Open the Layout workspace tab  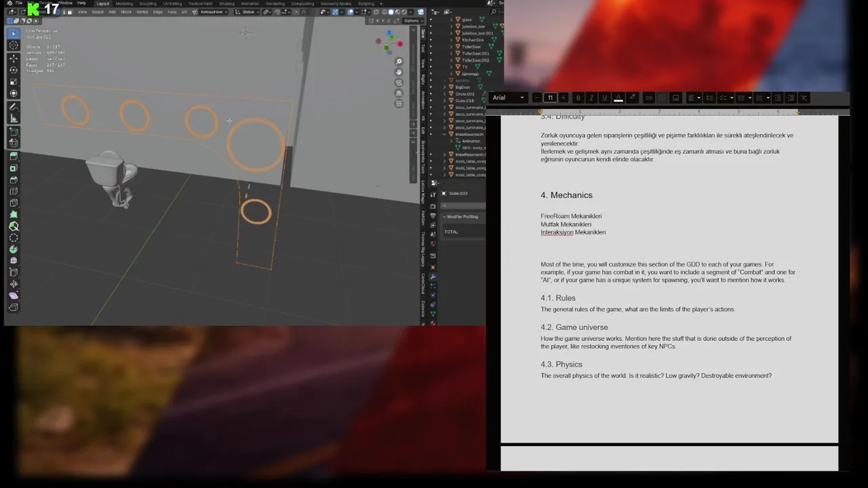click(x=103, y=3)
